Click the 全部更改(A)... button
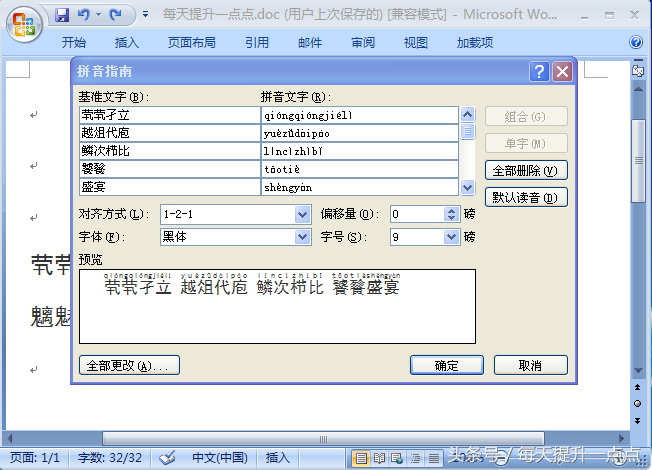The width and height of the screenshot is (652, 470). [x=129, y=365]
